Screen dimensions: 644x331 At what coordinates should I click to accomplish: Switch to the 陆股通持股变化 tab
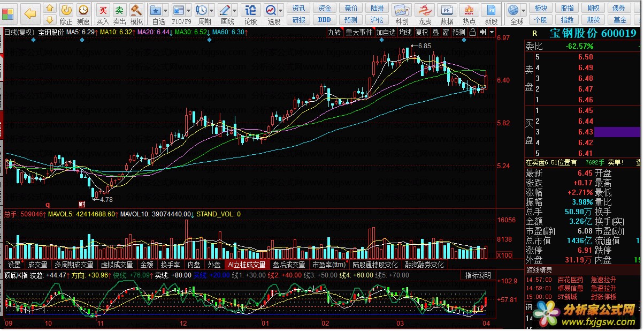pyautogui.click(x=375, y=265)
